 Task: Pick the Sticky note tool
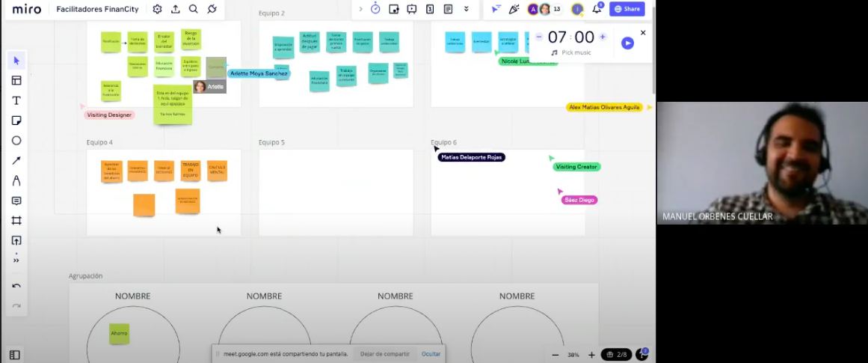[x=16, y=121]
